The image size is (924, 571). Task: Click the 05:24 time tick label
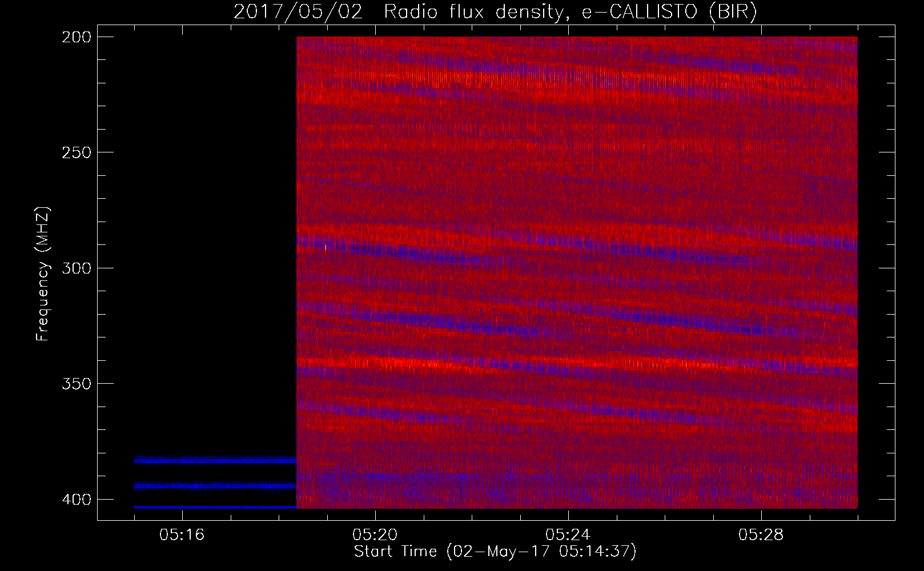click(x=568, y=534)
